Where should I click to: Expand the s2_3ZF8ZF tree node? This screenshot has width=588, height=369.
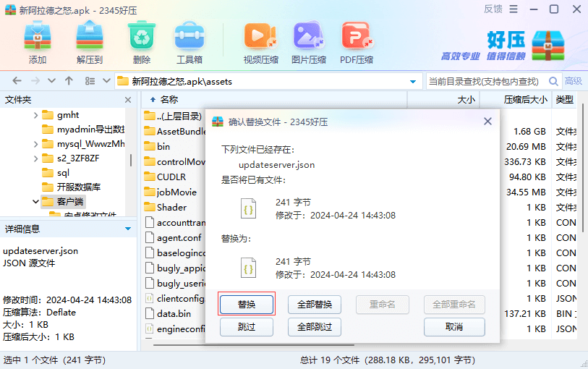coord(35,158)
